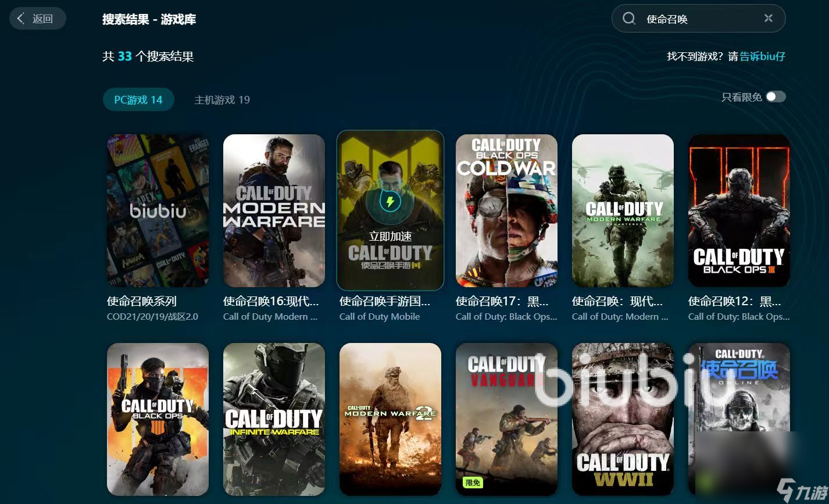Click the 使命召唤手游国... game title text

coord(385,301)
